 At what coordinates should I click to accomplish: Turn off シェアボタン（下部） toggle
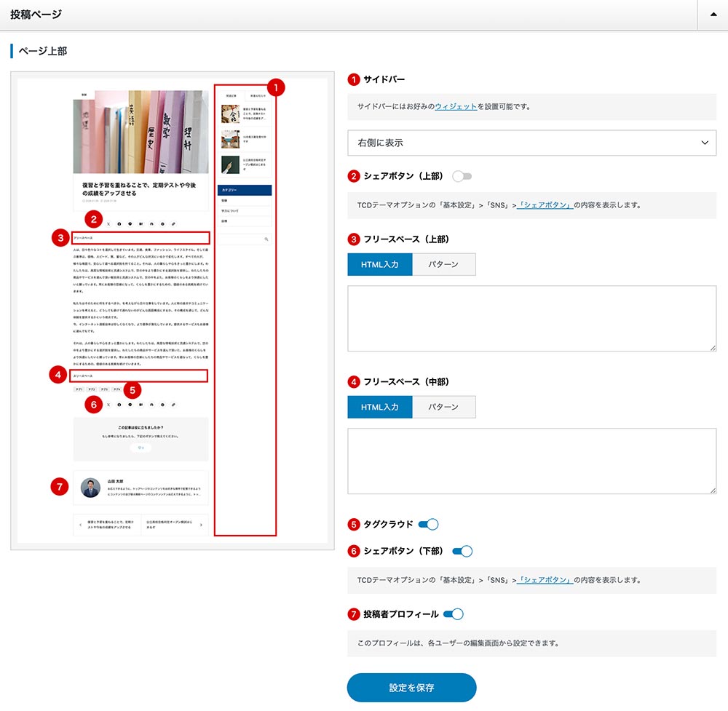[462, 552]
